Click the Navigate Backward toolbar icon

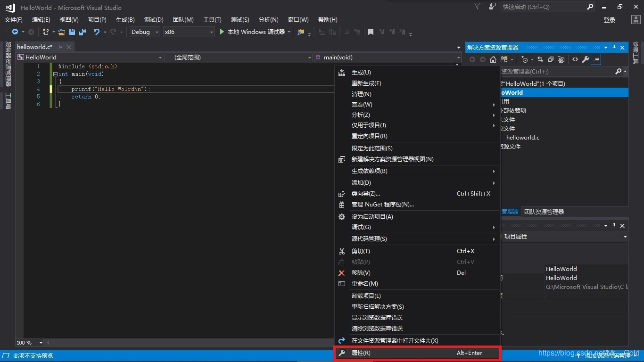[x=15, y=32]
